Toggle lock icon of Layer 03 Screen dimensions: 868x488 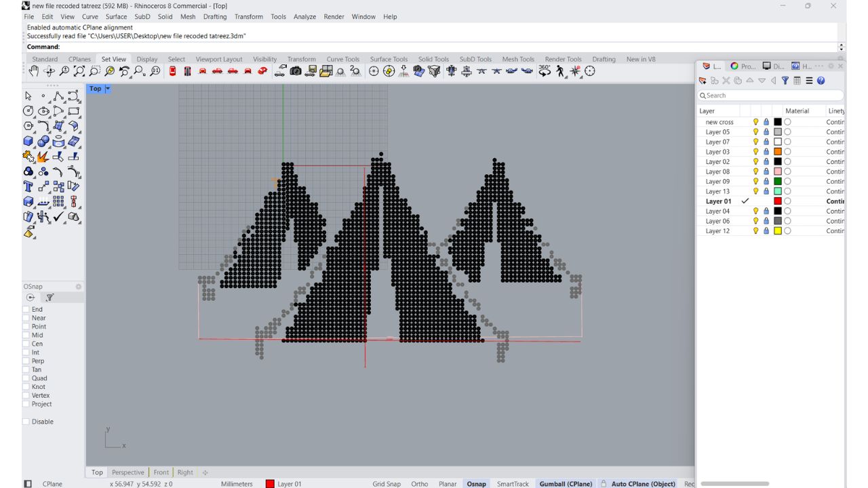point(766,152)
